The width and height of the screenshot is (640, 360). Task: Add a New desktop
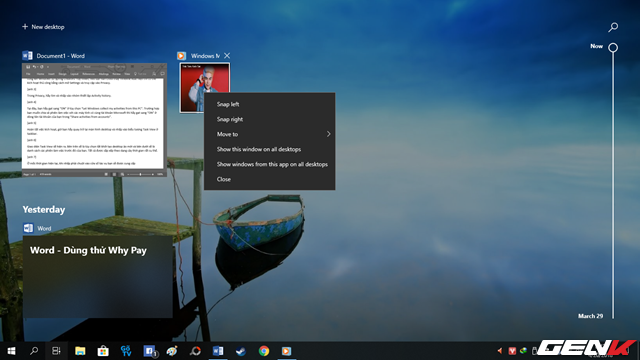coord(43,27)
